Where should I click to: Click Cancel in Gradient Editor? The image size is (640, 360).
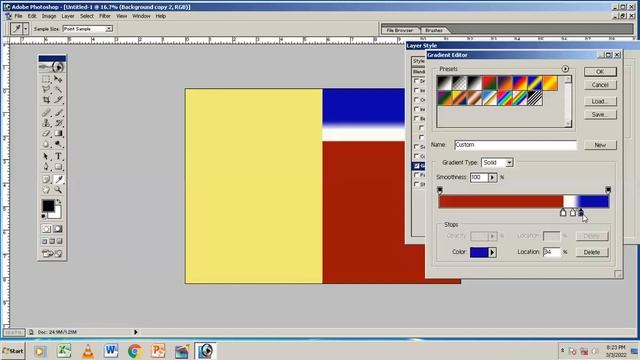(x=600, y=85)
